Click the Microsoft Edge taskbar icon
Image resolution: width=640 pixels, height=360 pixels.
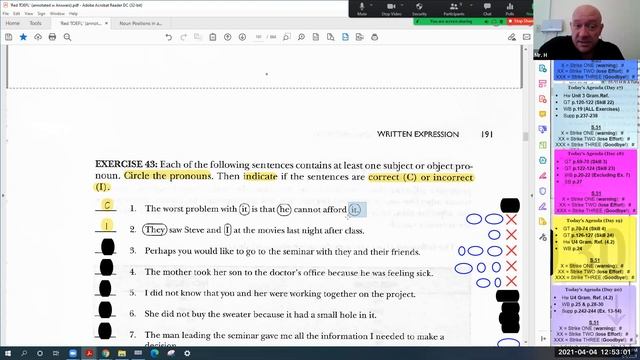[x=154, y=353]
